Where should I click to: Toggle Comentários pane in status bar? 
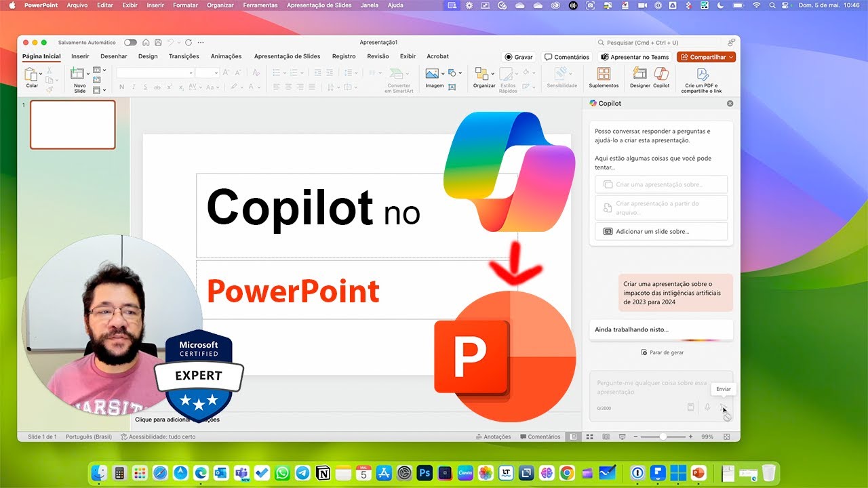point(540,437)
